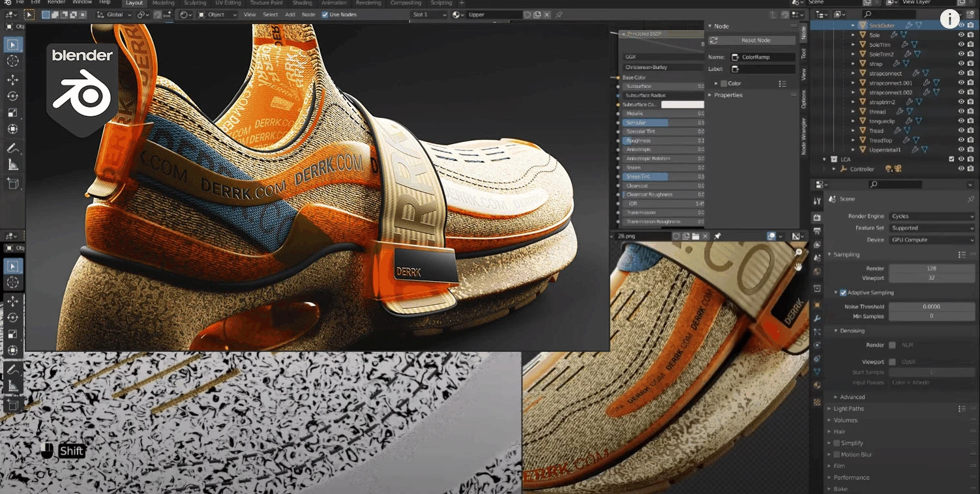Add a new workspace with plus button
980x494 pixels.
coord(462,3)
